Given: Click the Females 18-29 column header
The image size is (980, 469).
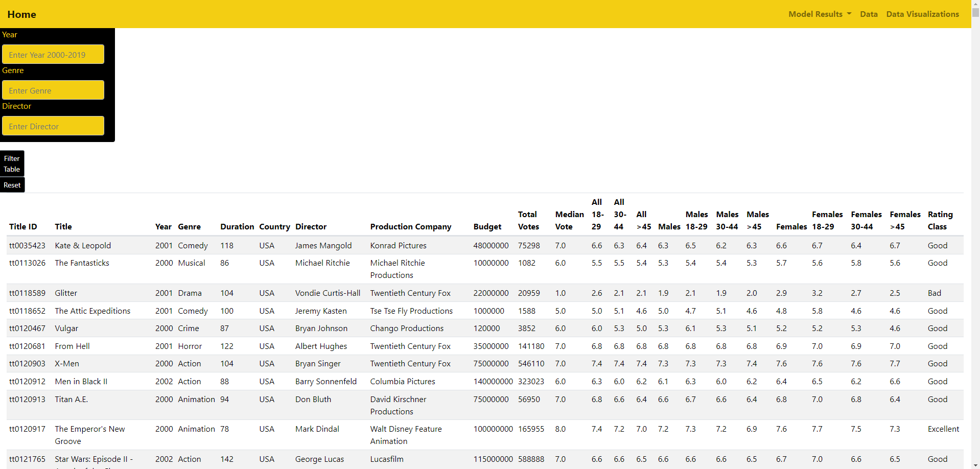Looking at the screenshot, I should (x=827, y=220).
